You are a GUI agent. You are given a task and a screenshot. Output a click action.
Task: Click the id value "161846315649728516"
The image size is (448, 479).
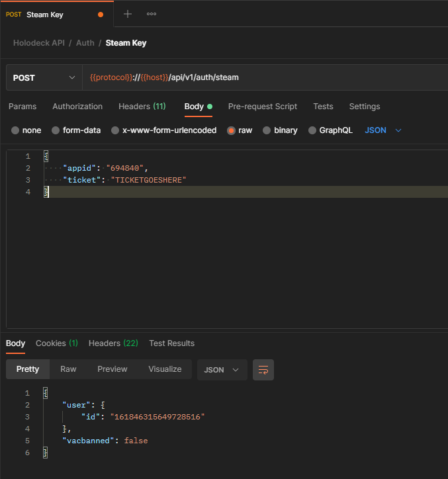click(x=157, y=417)
